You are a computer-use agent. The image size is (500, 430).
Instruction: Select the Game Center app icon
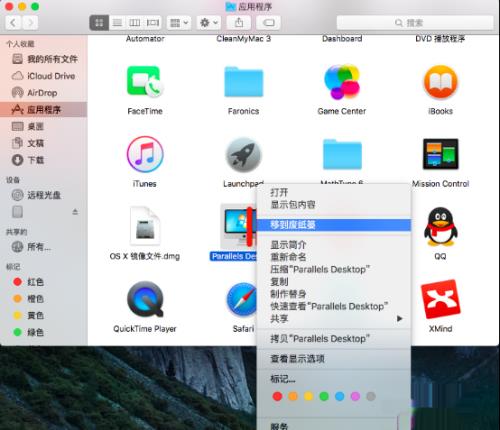342,82
